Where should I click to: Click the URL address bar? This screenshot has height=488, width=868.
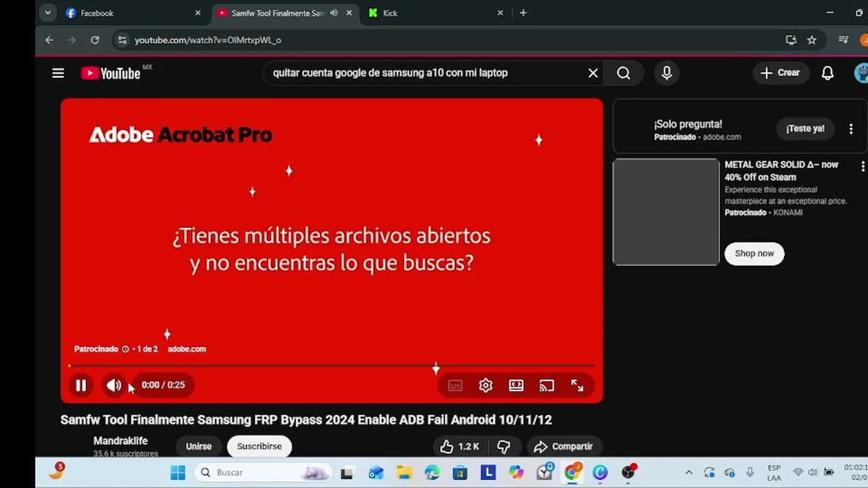tap(448, 40)
